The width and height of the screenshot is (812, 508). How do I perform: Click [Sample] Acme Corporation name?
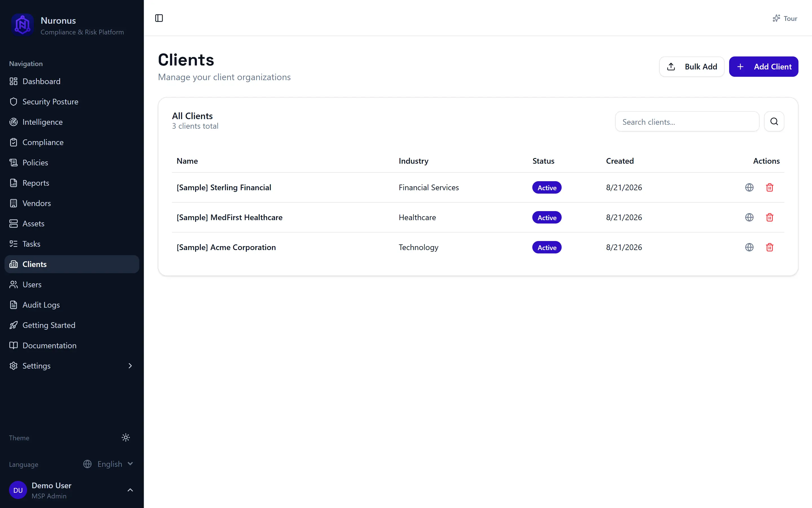click(x=226, y=247)
